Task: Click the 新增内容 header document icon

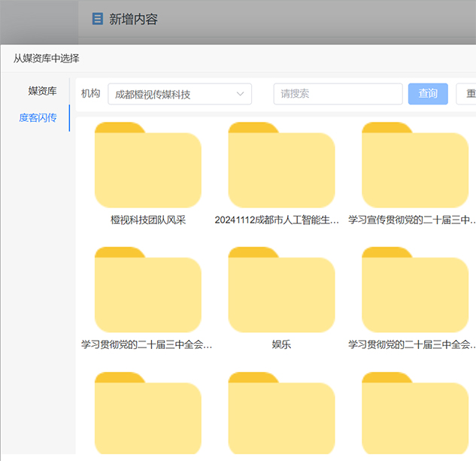Action: pyautogui.click(x=98, y=19)
